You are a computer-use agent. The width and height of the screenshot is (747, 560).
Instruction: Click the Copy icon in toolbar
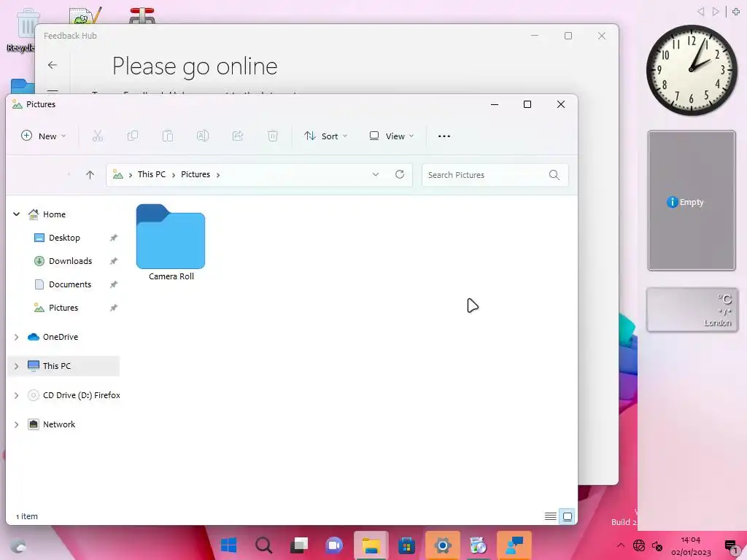(133, 136)
